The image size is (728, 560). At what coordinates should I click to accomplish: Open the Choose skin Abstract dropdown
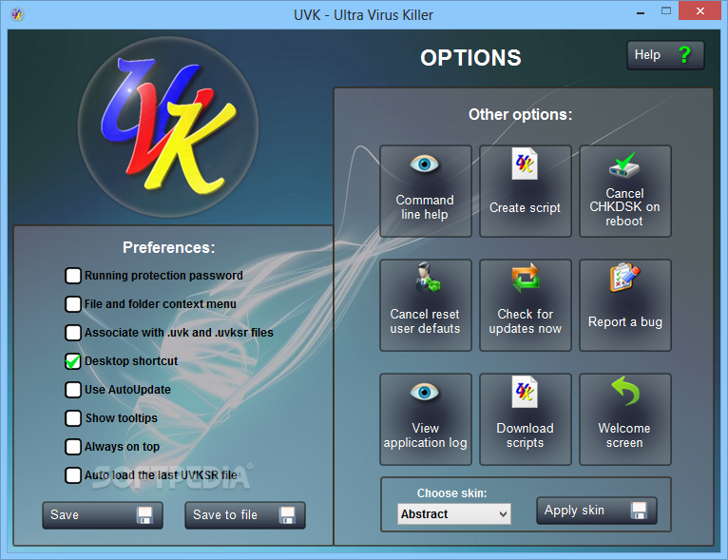[x=454, y=514]
